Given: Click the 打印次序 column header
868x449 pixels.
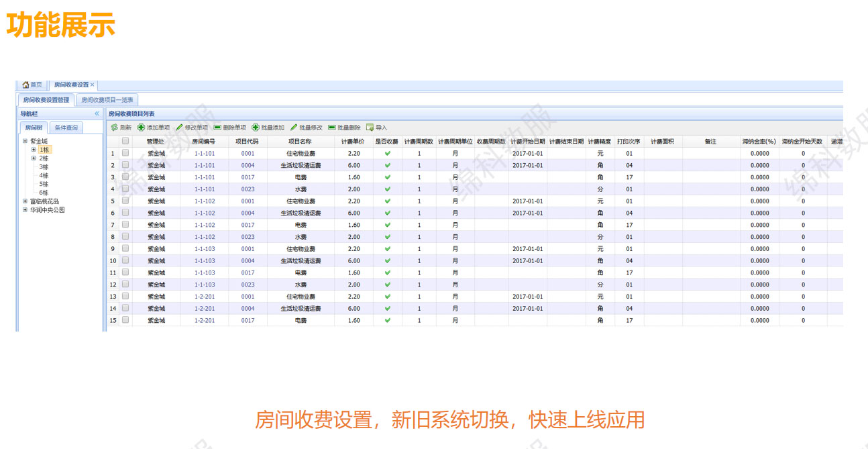Looking at the screenshot, I should pos(629,142).
